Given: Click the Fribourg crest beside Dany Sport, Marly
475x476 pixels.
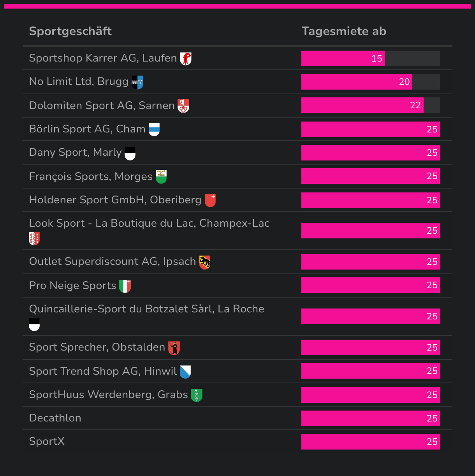Looking at the screenshot, I should pos(130,153).
